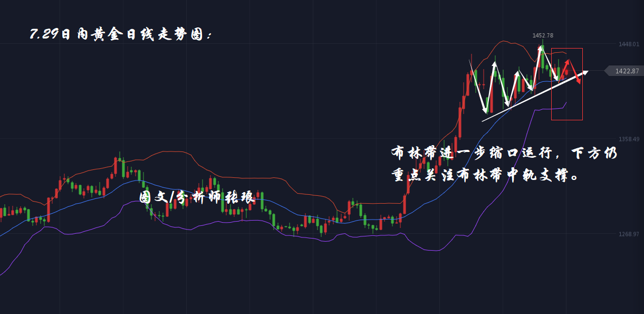The height and width of the screenshot is (314, 644).
Task: Click the 1448.01 price axis label
Action: (x=629, y=44)
